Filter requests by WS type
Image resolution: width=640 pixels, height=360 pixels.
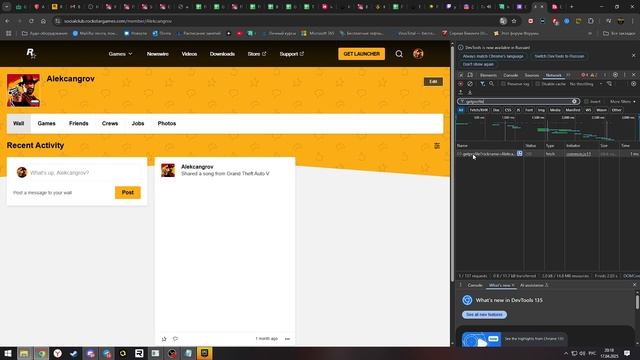[x=588, y=110]
